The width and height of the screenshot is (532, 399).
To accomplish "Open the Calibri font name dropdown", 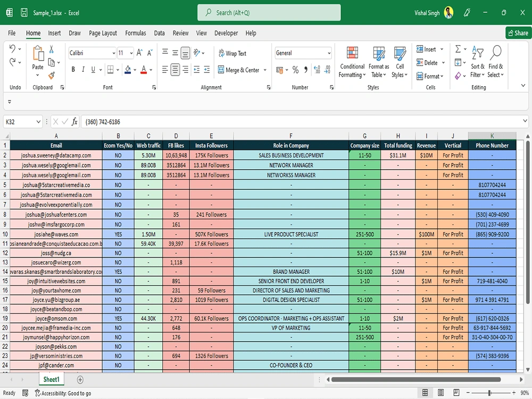I will (114, 53).
